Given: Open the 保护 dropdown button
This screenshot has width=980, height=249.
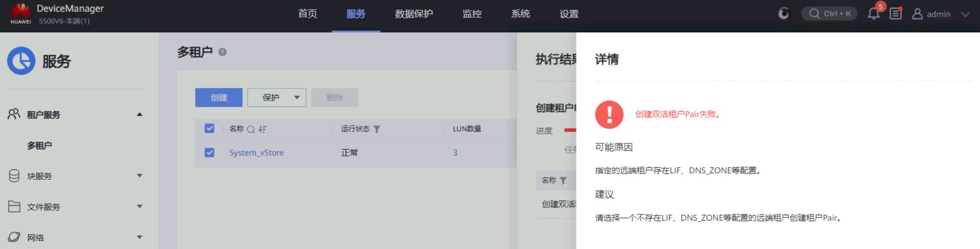Looking at the screenshot, I should [x=277, y=98].
